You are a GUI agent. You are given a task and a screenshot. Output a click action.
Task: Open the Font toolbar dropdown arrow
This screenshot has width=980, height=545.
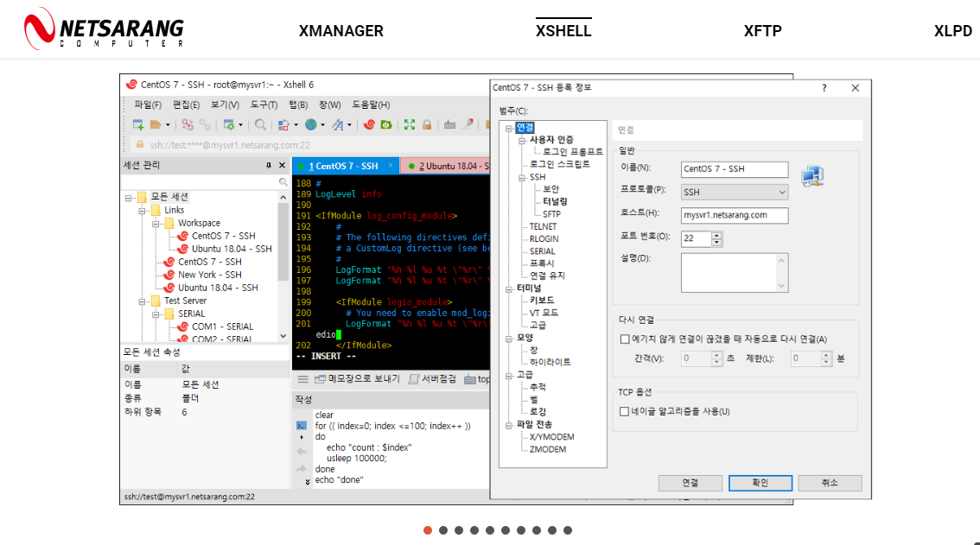(349, 125)
